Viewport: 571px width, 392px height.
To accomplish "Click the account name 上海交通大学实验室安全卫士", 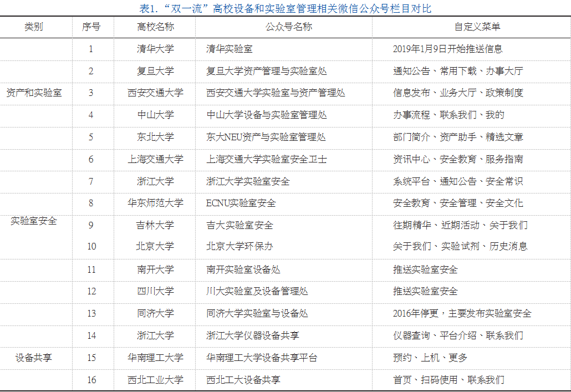I will pos(267,159).
